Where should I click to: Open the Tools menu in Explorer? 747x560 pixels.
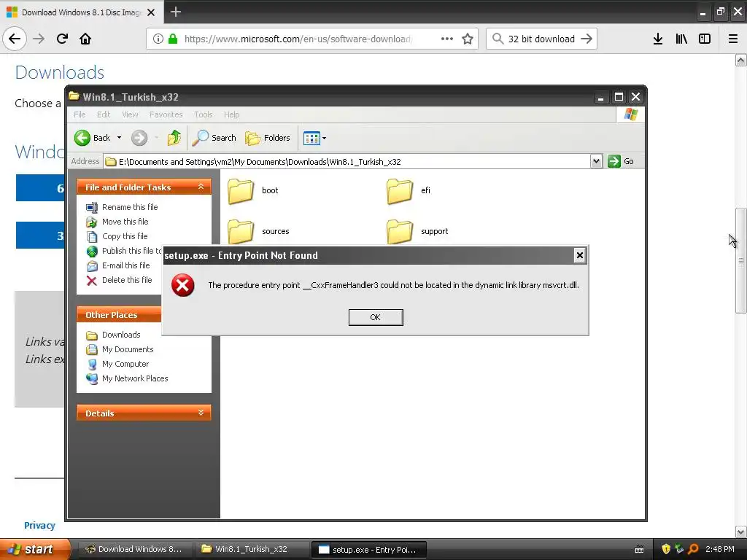(x=203, y=114)
